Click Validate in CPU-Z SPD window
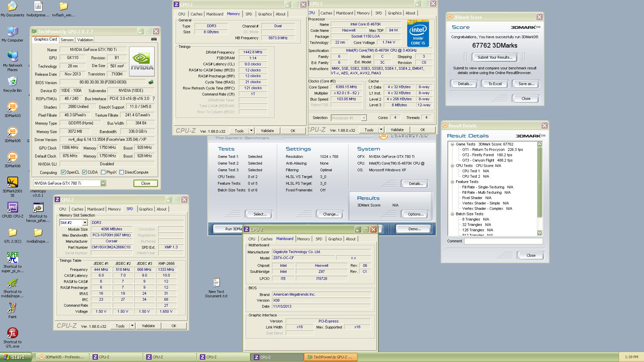The width and height of the screenshot is (644, 362). point(148,326)
